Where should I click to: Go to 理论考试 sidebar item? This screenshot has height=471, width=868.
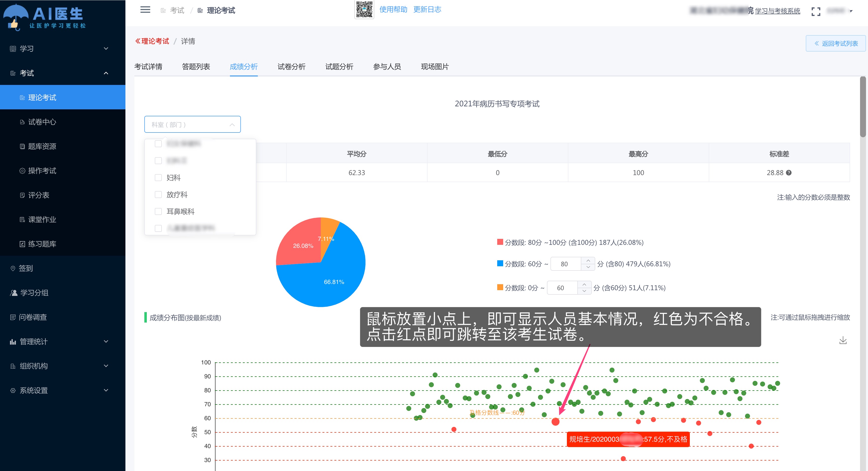tap(63, 97)
